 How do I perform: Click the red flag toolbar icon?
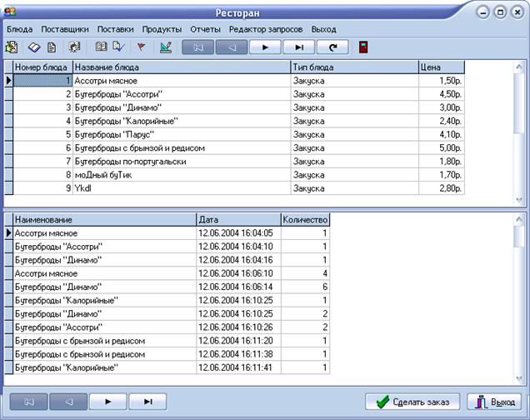click(140, 47)
